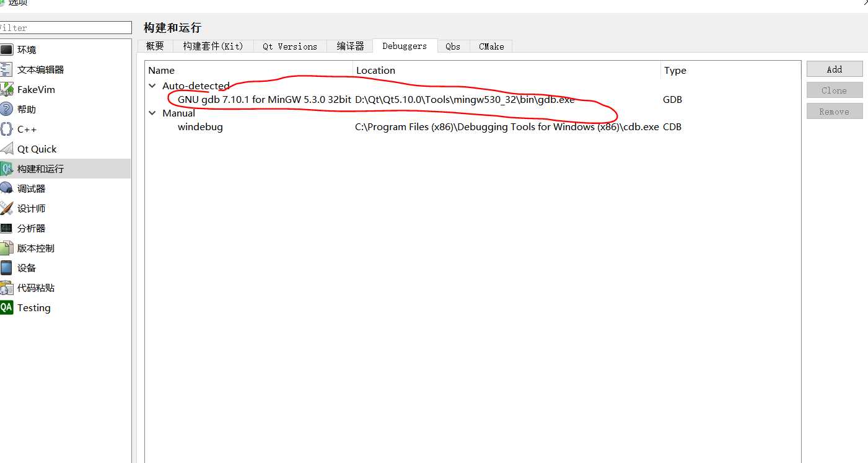Select the 环境 category icon
Screen dimensions: 868x463
tap(6, 50)
